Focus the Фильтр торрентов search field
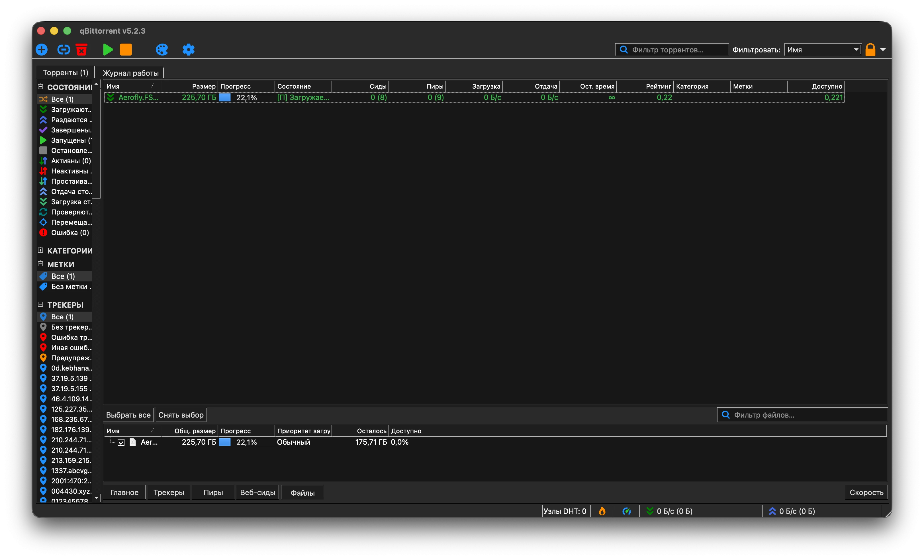The height and width of the screenshot is (560, 924). (x=671, y=50)
